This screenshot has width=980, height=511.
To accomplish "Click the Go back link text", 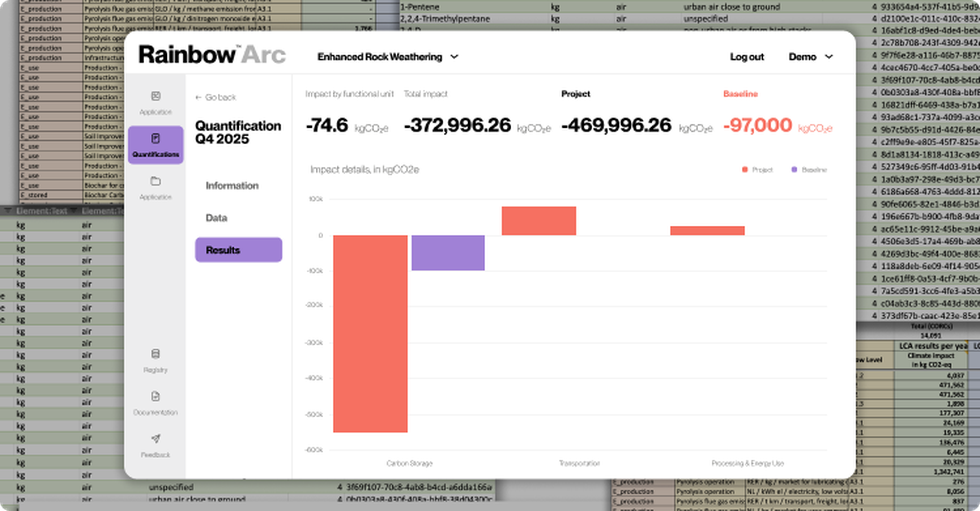I will click(x=221, y=98).
